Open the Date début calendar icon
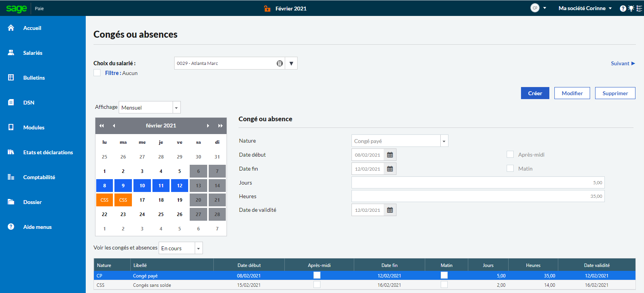Image resolution: width=644 pixels, height=293 pixels. [x=390, y=155]
